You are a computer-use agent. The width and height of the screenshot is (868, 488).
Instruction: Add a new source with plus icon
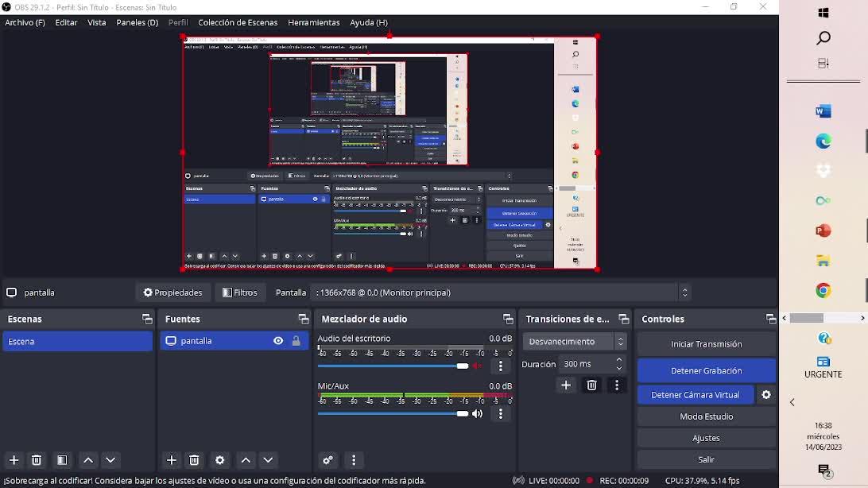172,460
